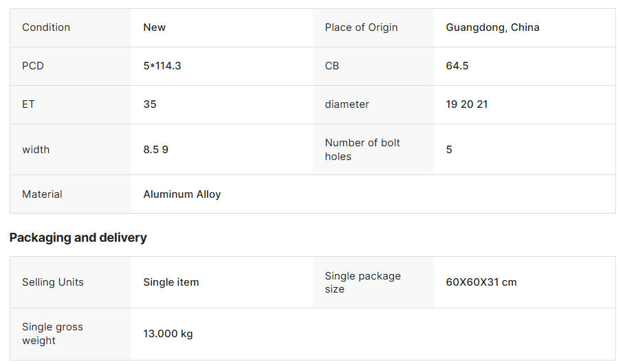Click the "Packaging and delivery" heading
Viewport: 625px width, 364px height.
(x=78, y=238)
